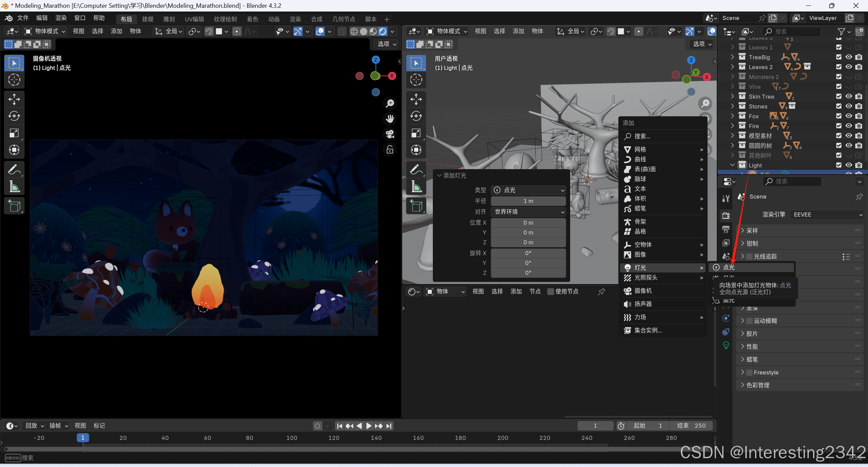
Task: Choose 摄像机 from the add menu
Action: pyautogui.click(x=643, y=291)
